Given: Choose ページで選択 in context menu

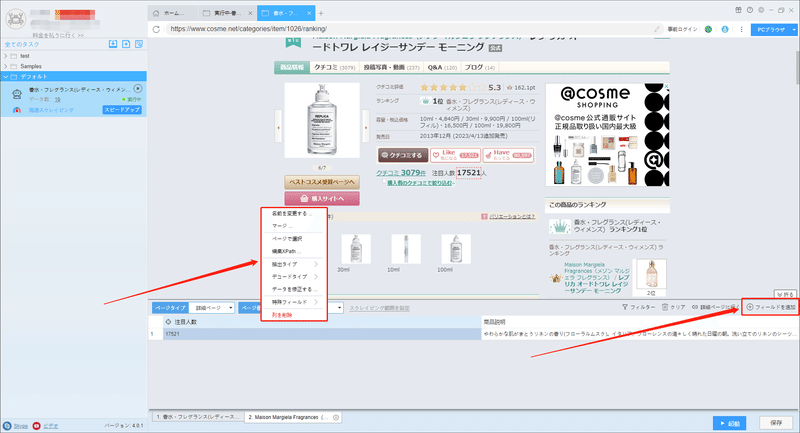Looking at the screenshot, I should pos(294,239).
